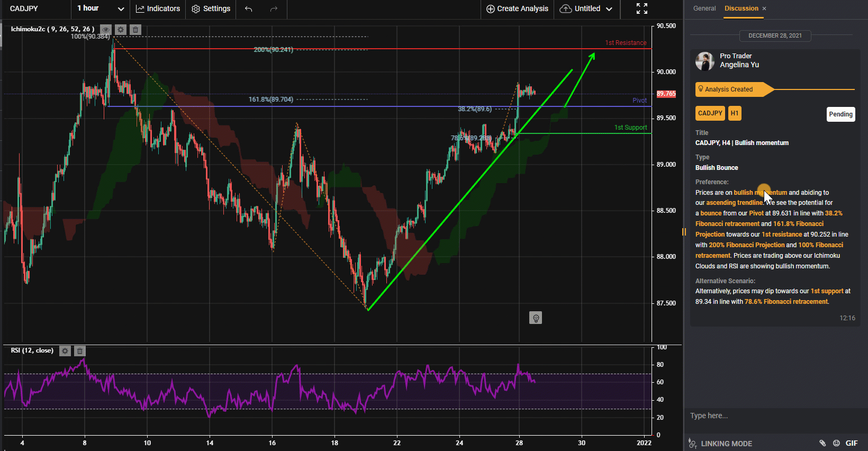
Task: Click the Pivot line label
Action: tap(639, 101)
